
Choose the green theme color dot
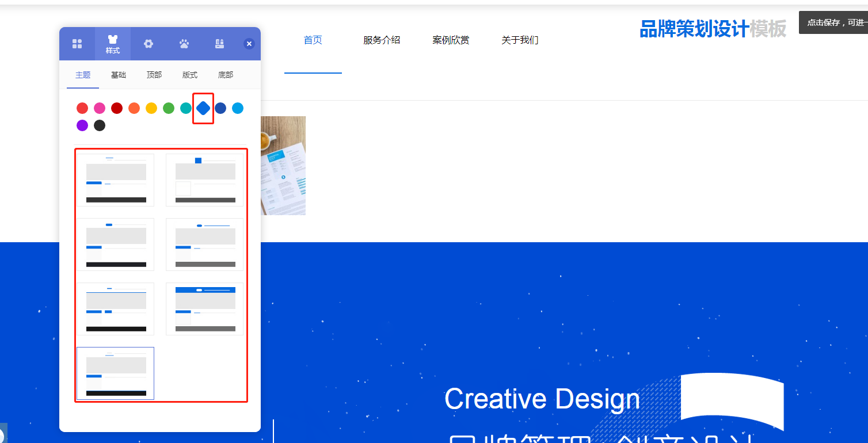(169, 108)
